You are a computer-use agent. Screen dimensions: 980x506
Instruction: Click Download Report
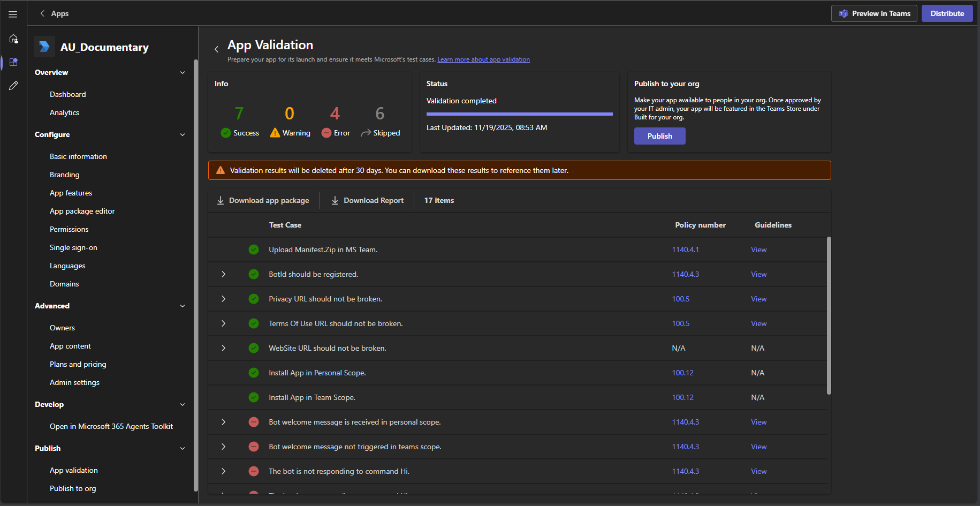click(x=367, y=200)
